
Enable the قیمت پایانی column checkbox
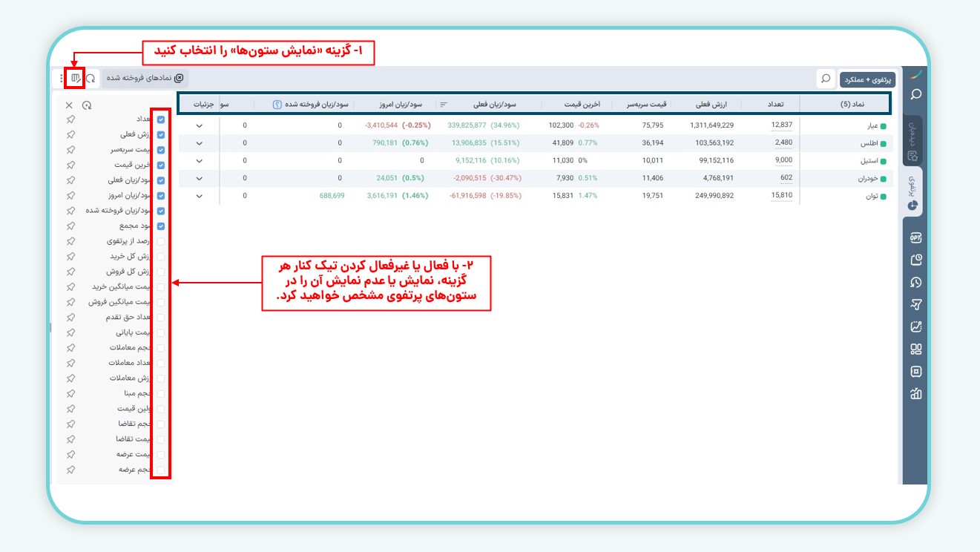click(x=161, y=333)
